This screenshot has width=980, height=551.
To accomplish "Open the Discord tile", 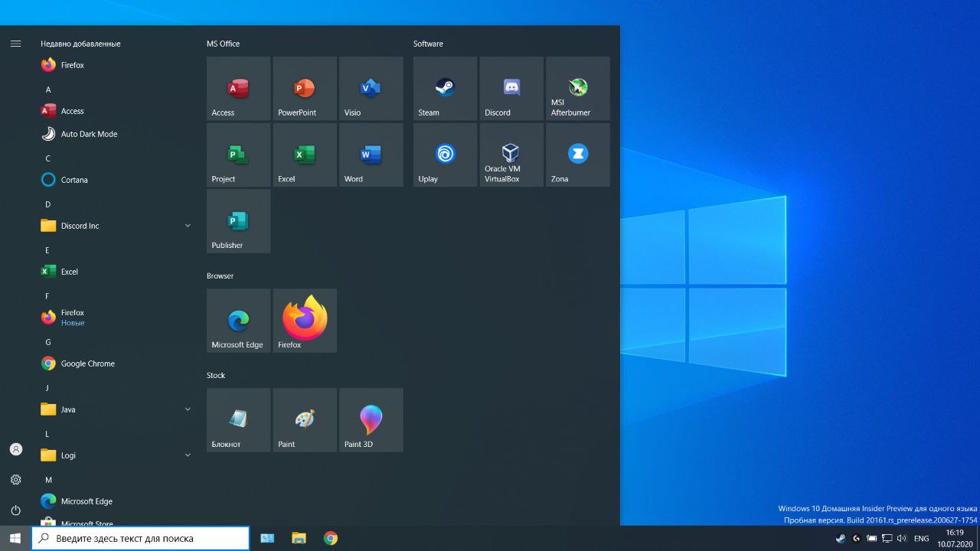I will tap(511, 88).
